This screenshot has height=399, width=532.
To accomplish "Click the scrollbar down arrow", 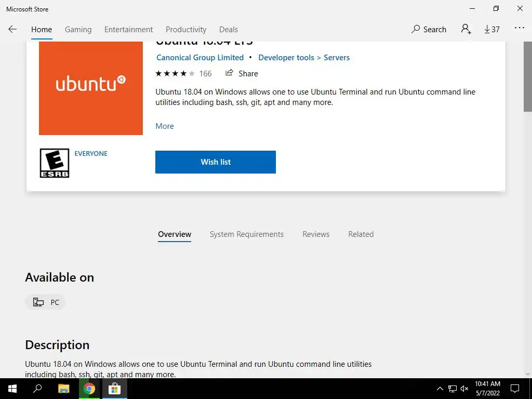I will (x=528, y=374).
